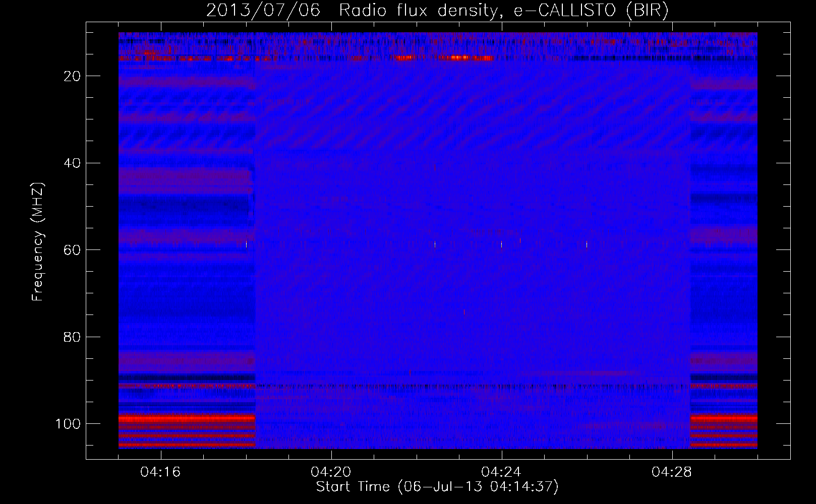Click the 04:24 time tick label
The width and height of the screenshot is (816, 504).
pos(501,472)
